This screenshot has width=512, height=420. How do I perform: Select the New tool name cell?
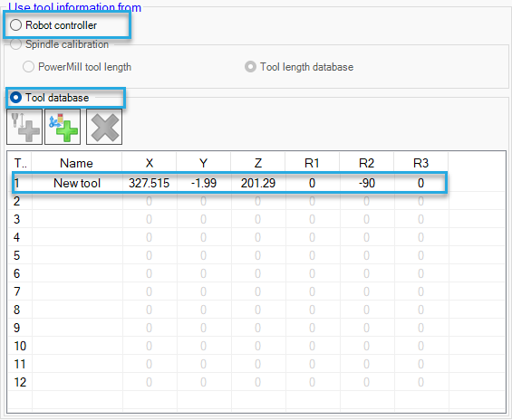77,183
